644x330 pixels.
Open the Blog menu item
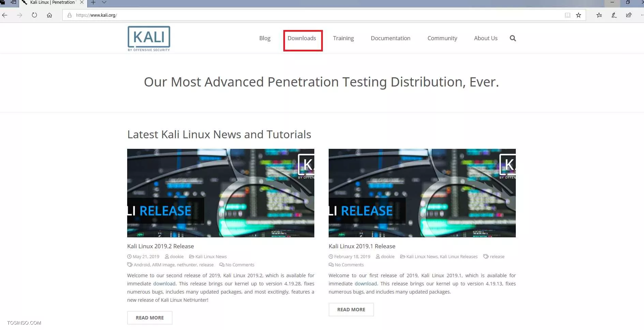pos(265,38)
